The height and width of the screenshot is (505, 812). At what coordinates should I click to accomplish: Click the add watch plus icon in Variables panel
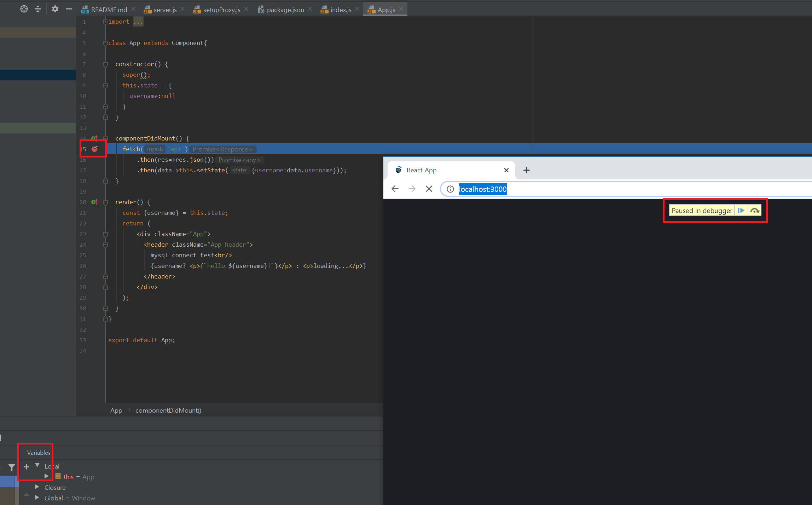26,466
